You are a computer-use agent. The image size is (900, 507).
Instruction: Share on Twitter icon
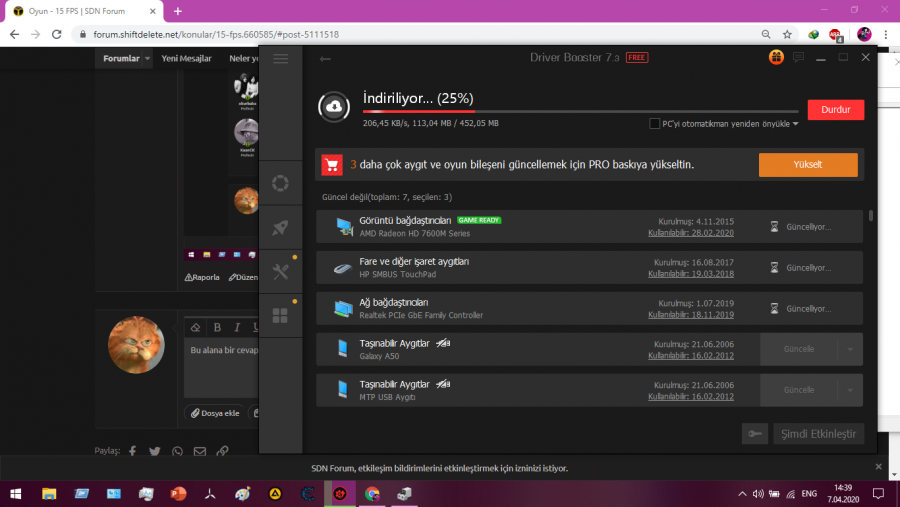[155, 451]
